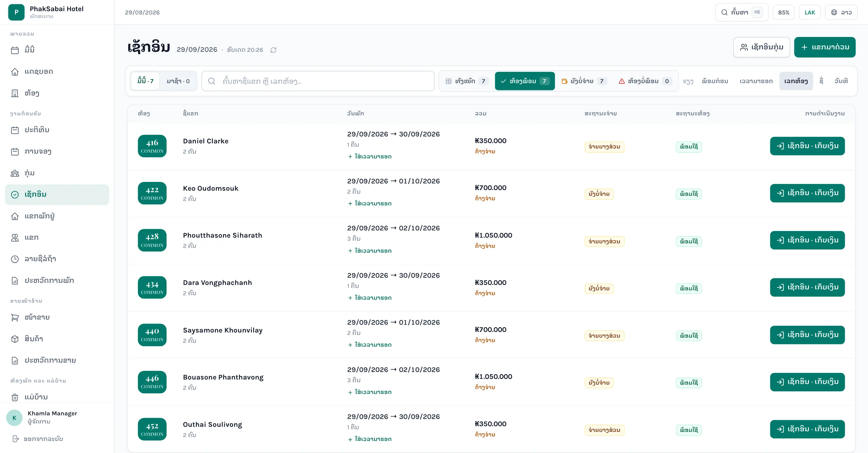868x453 pixels.
Task: Check in Daniel Clarke in room 416
Action: point(807,146)
